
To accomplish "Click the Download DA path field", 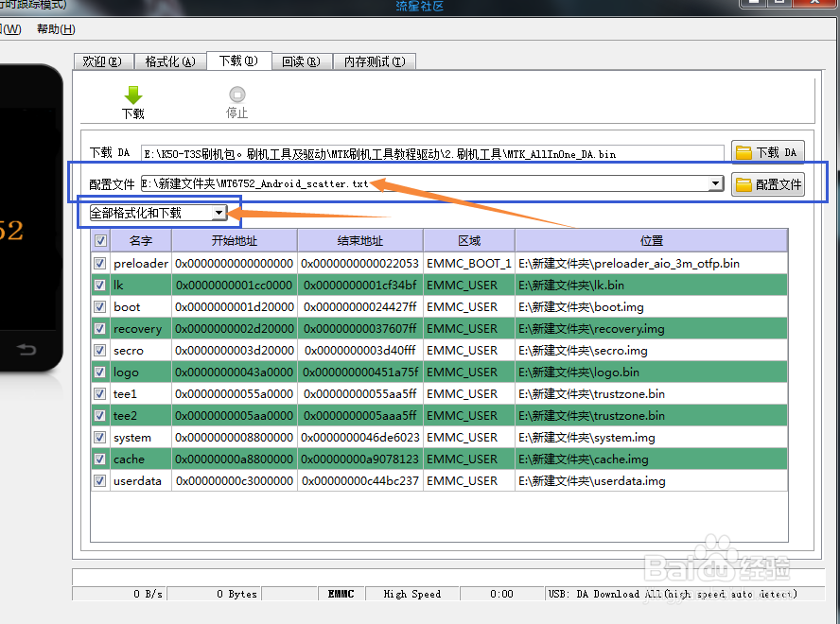I will 431,153.
